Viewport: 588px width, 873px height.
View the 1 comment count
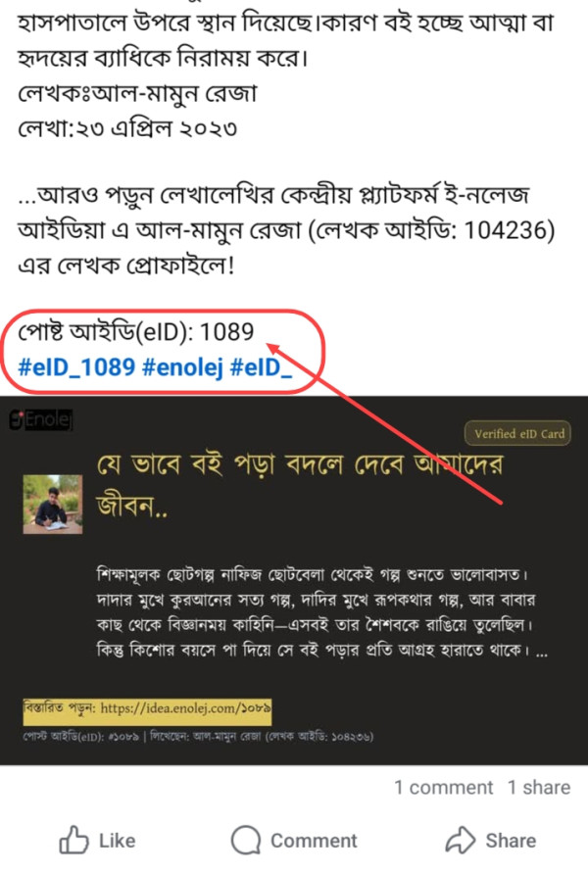(443, 787)
